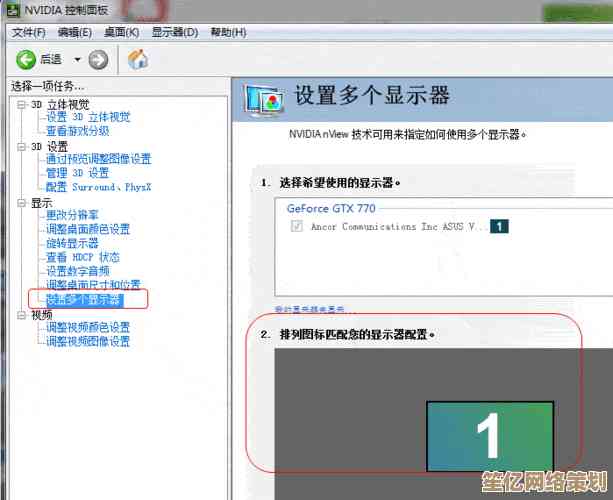Open 管理 3D 设置 task link
The height and width of the screenshot is (500, 613).
pos(83,173)
